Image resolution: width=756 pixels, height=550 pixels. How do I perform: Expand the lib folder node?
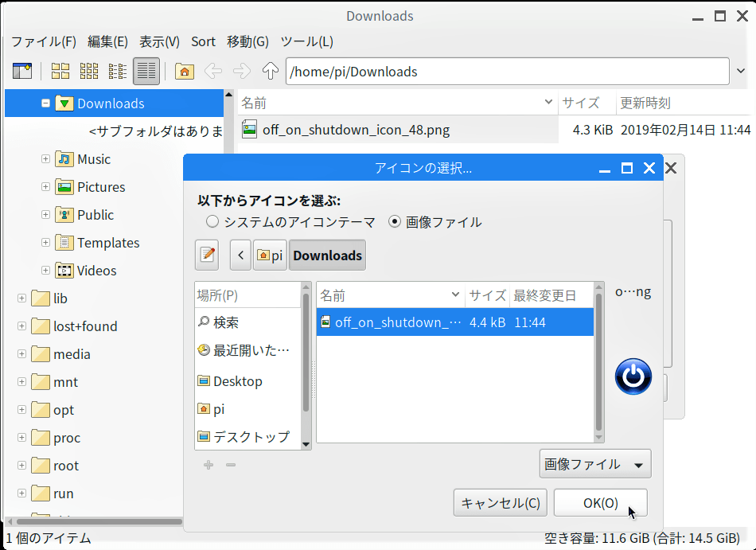21,298
